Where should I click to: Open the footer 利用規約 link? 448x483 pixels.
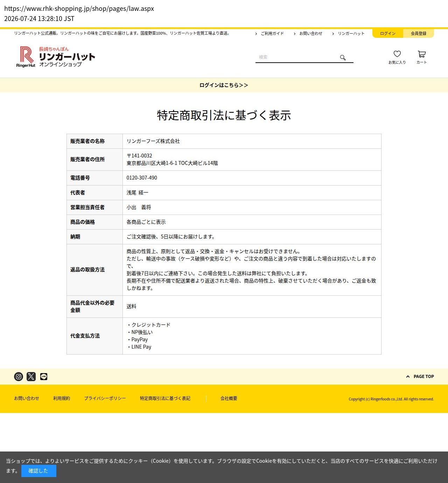tap(62, 398)
